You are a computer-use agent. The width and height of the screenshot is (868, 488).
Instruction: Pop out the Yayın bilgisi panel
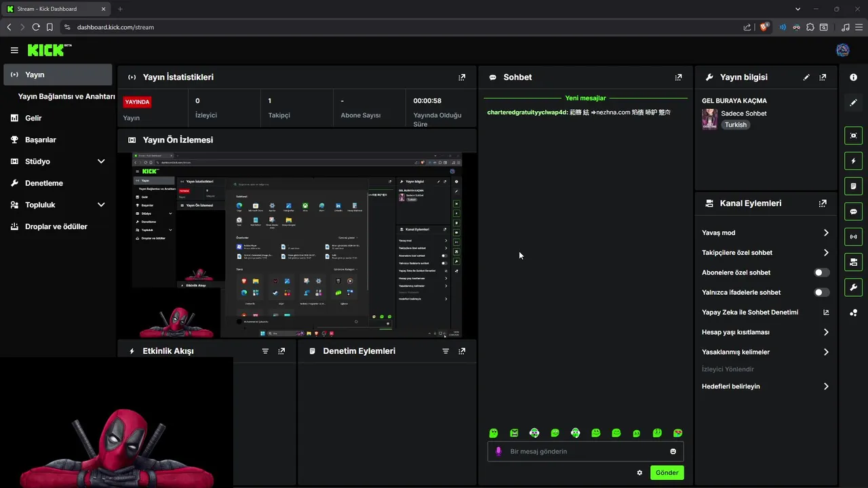tap(823, 77)
